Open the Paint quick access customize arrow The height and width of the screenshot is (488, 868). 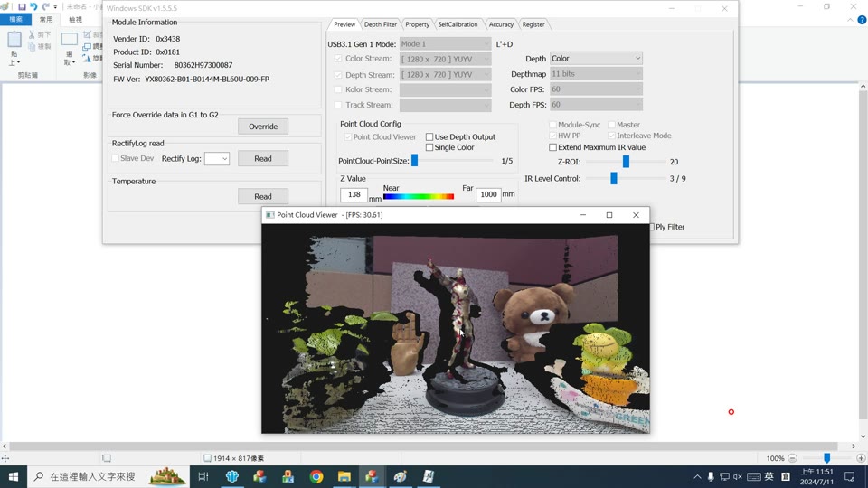[55, 7]
